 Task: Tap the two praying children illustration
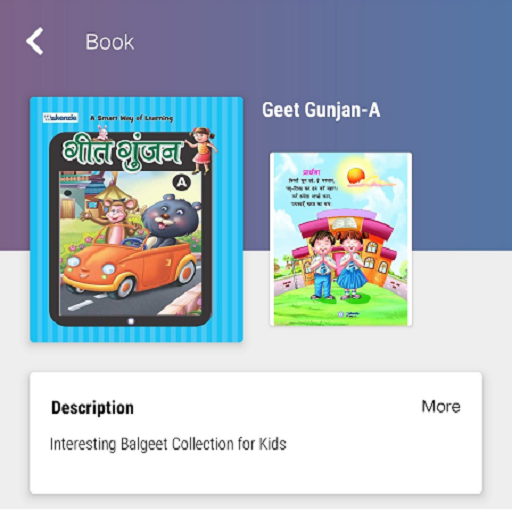tap(338, 263)
